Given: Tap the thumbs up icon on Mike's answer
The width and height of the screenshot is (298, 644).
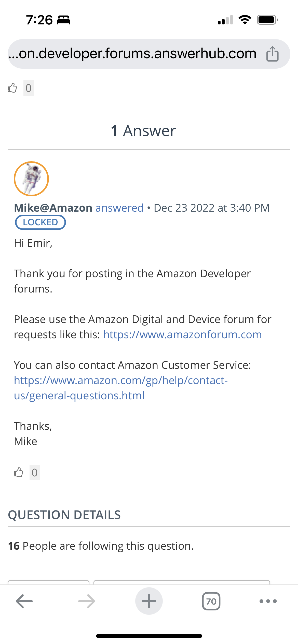Looking at the screenshot, I should (x=18, y=472).
